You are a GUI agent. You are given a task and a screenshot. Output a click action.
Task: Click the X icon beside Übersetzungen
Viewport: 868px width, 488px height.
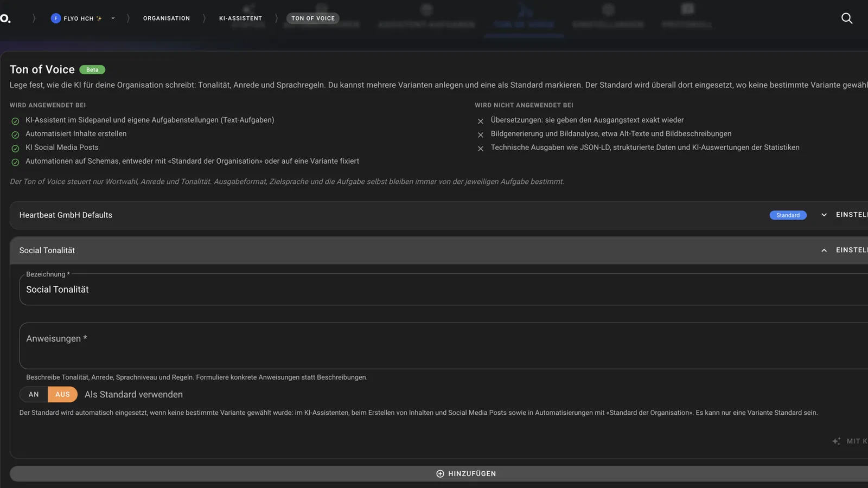tap(480, 121)
